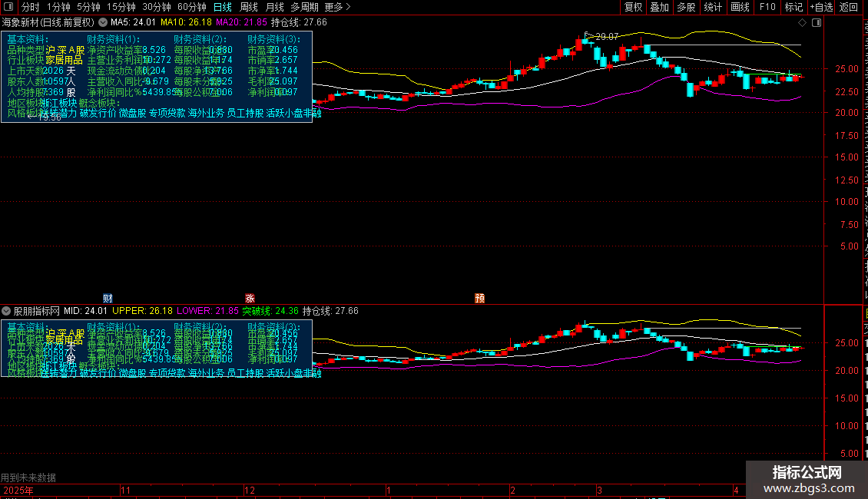Click the MA5: 24.01 indicator value
Screen dimensions: 868x499
click(x=133, y=23)
